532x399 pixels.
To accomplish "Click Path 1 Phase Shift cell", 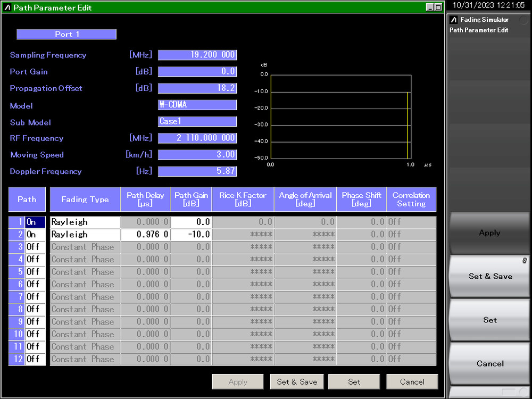I will pyautogui.click(x=361, y=222).
